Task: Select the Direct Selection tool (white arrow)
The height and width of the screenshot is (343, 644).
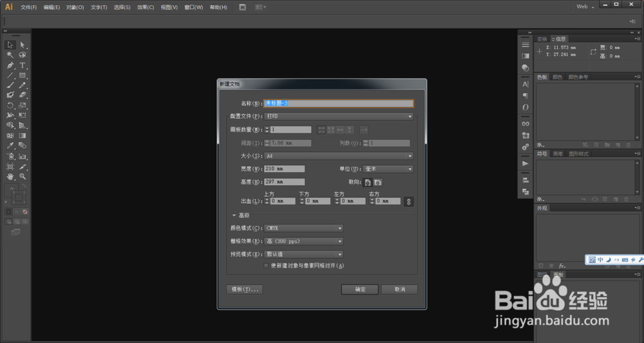Action: 23,45
